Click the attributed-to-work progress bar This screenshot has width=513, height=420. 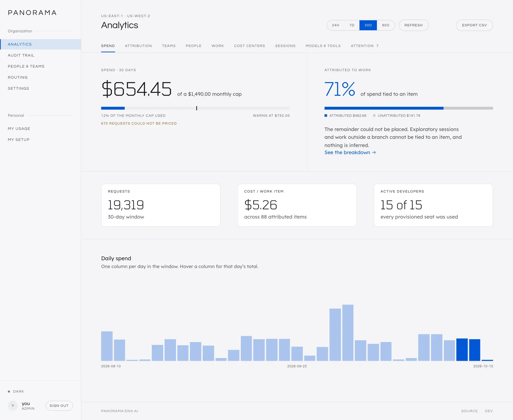409,108
